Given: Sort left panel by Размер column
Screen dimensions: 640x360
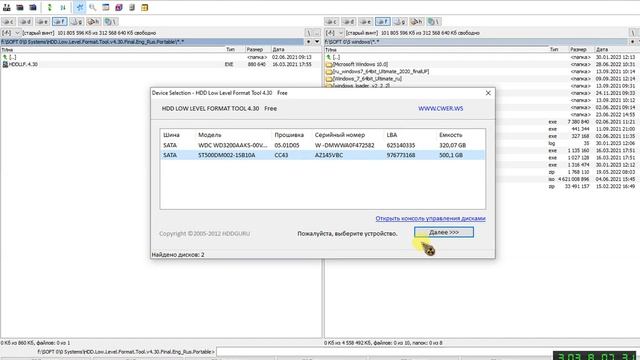Looking at the screenshot, I should click(x=255, y=49).
